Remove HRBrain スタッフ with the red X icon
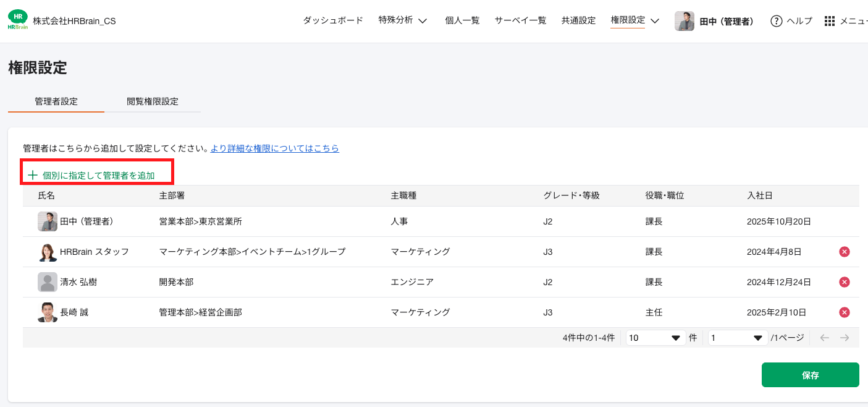Viewport: 868px width, 407px height. (x=844, y=251)
